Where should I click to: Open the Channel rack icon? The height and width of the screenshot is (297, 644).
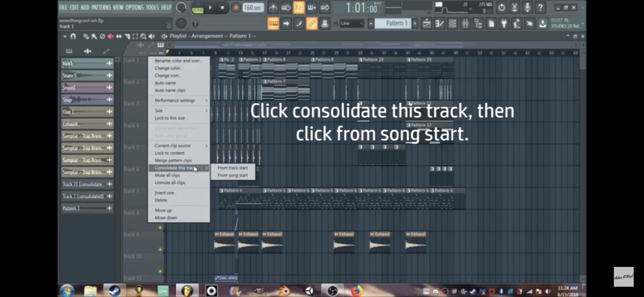pos(452,24)
